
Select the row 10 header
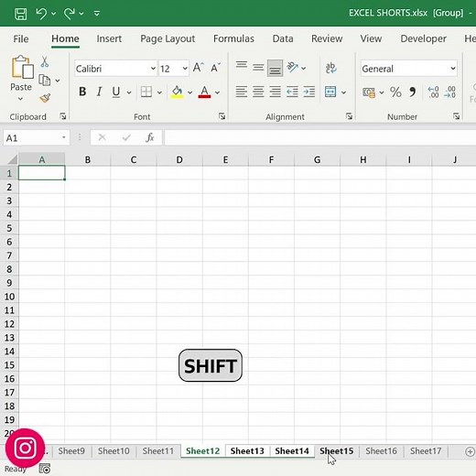click(x=9, y=297)
